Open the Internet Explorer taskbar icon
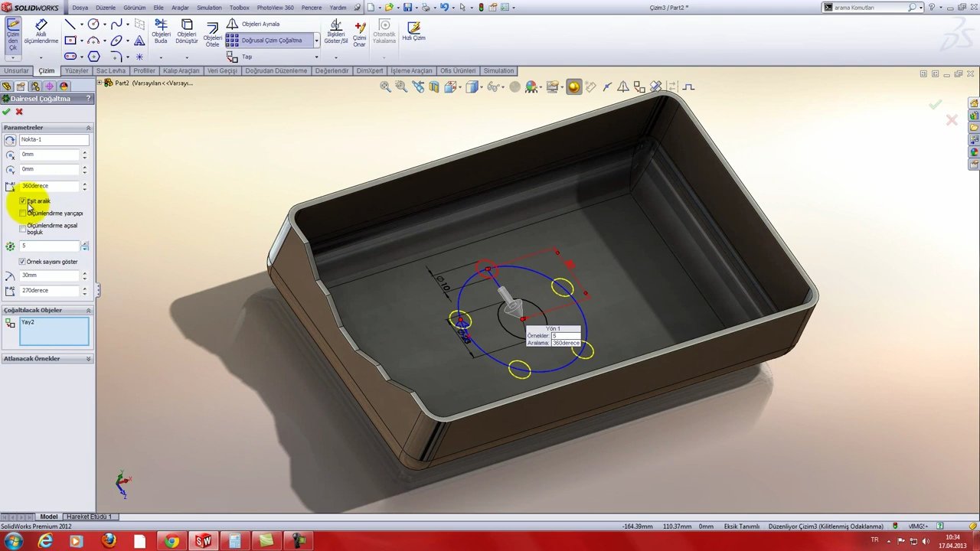 45,542
